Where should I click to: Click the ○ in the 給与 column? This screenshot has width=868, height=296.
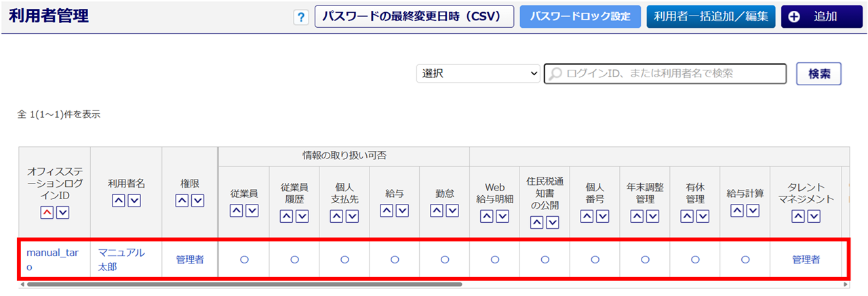395,259
